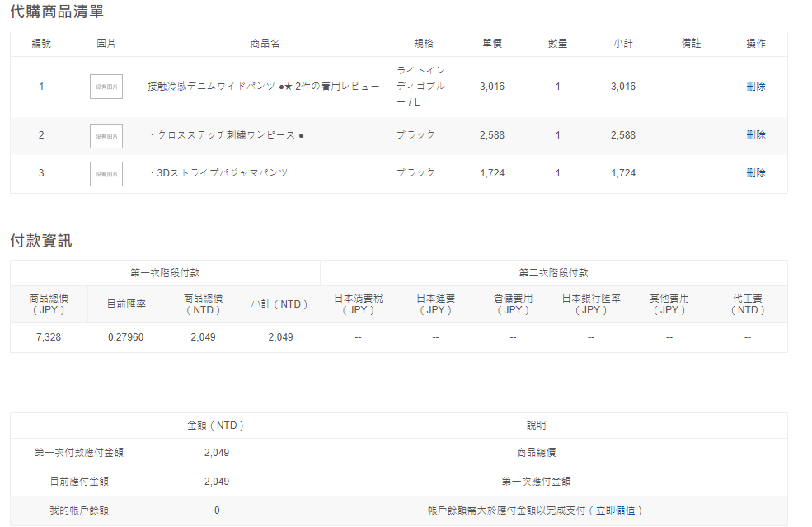This screenshot has height=527, width=812.
Task: Click the 没有图片 thumbnail on row 2
Action: pos(105,134)
